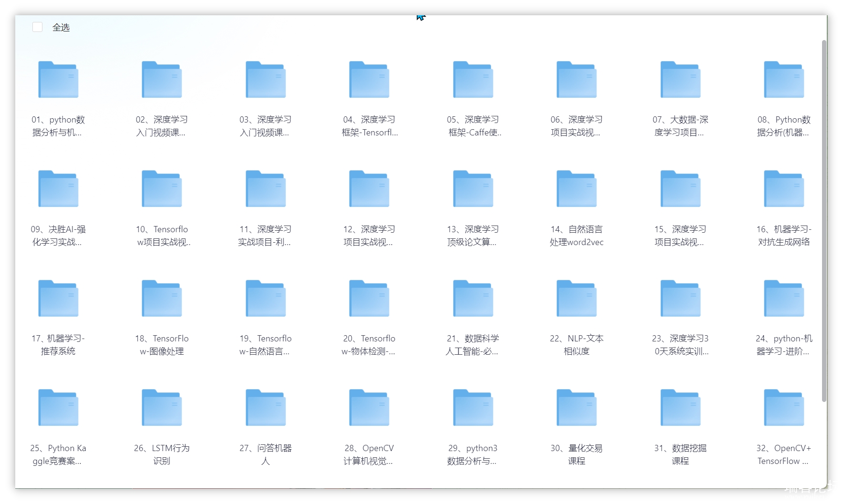Select folder 12、深度学习项目实战视...
This screenshot has width=843, height=504.
pos(369,189)
